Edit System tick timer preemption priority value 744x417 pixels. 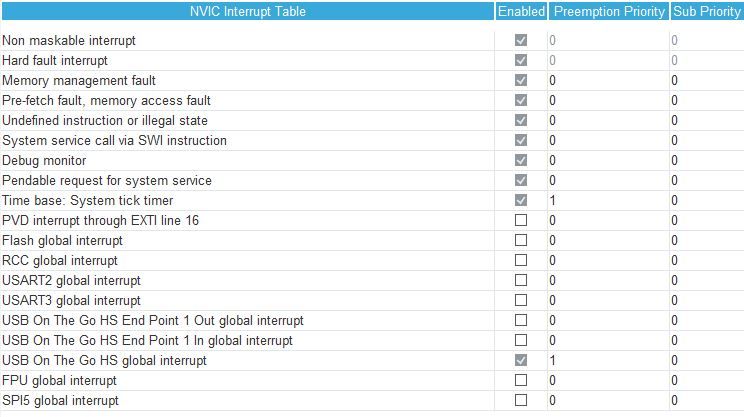click(608, 200)
